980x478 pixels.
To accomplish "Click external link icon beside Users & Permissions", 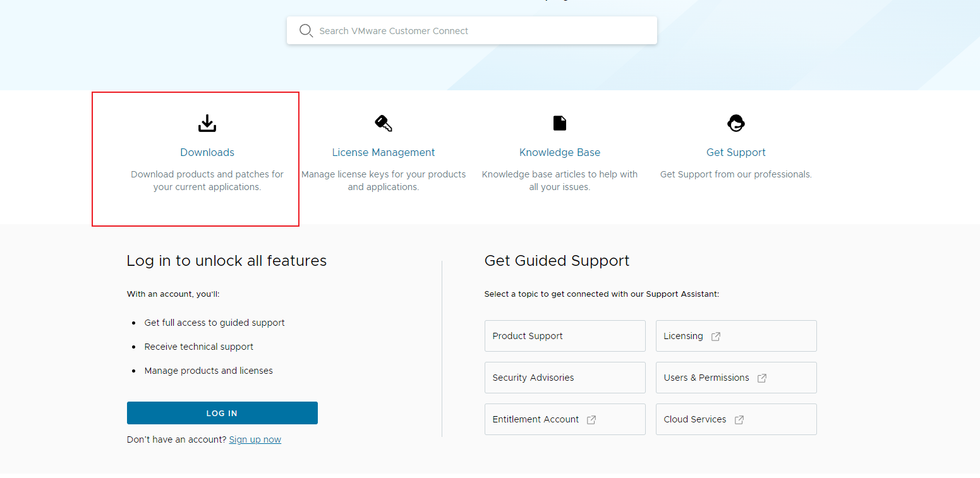I will tap(762, 378).
